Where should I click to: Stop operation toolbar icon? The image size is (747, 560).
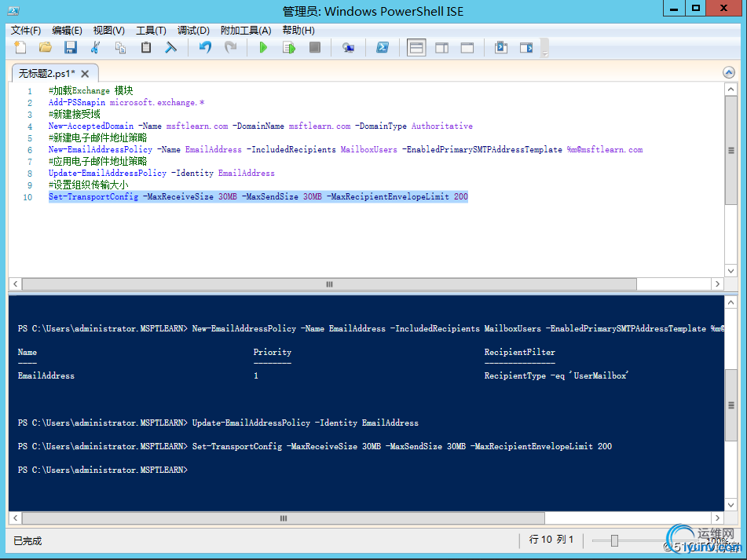[x=314, y=47]
